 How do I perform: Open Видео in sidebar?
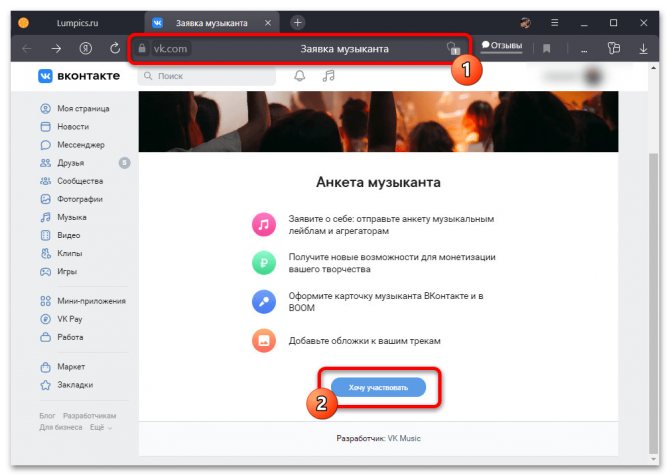point(60,235)
